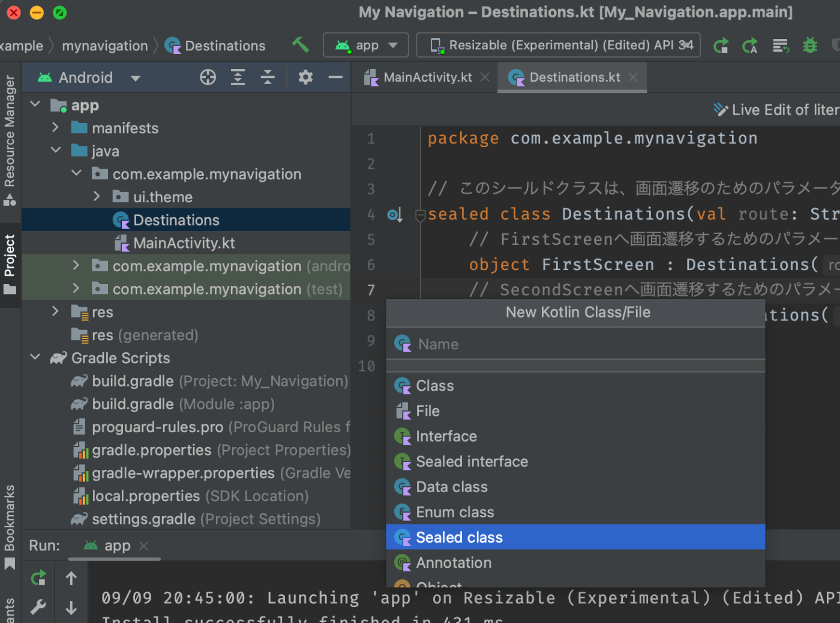Screen dimensions: 840x623
Task: Click the gutter implementations icon on line 4
Action: tap(394, 214)
